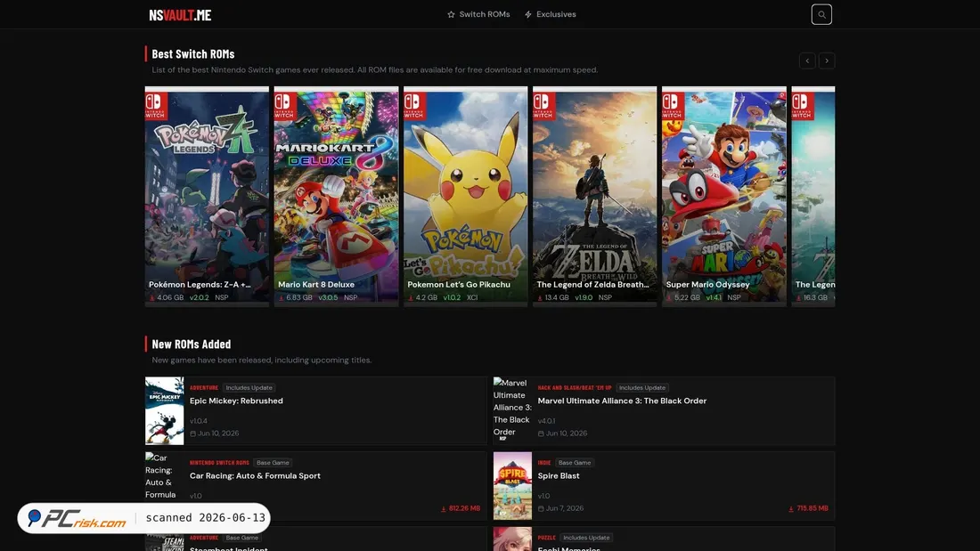This screenshot has height=551, width=980.
Task: Click v1.9.0 version under Zelda
Action: point(584,297)
